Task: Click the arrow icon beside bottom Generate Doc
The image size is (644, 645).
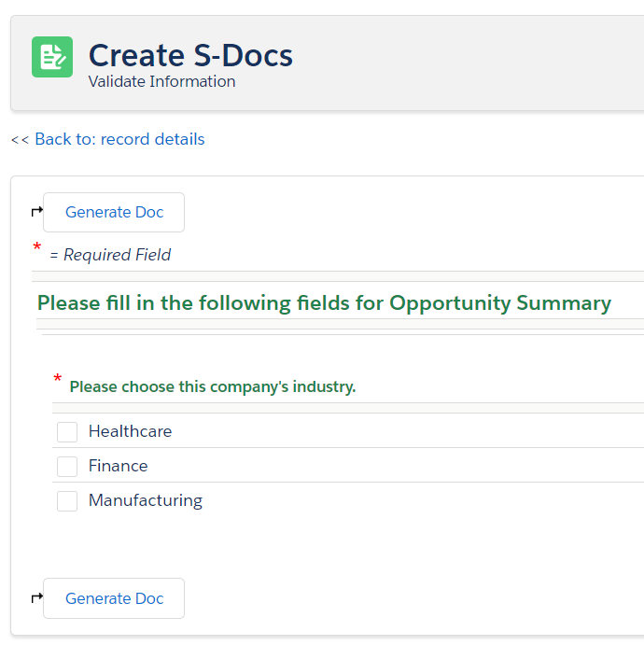Action: pos(36,598)
